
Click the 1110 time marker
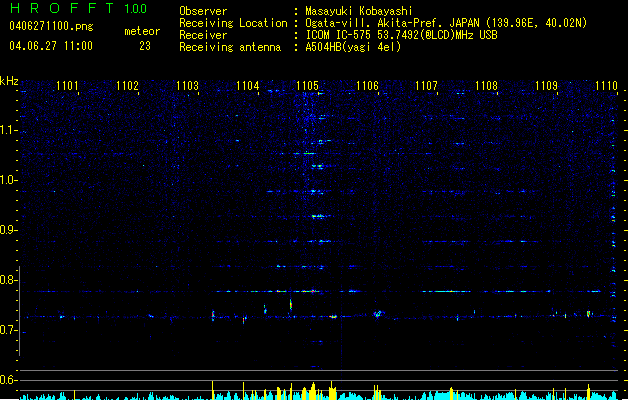pos(606,86)
